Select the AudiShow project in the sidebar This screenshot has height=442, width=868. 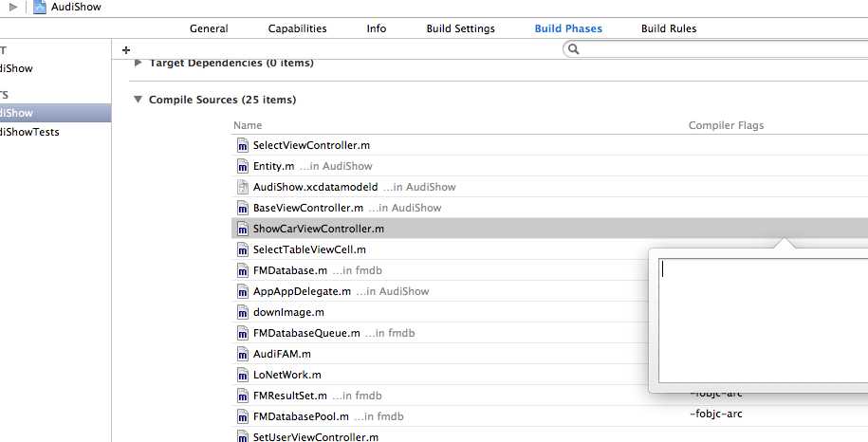pos(17,68)
